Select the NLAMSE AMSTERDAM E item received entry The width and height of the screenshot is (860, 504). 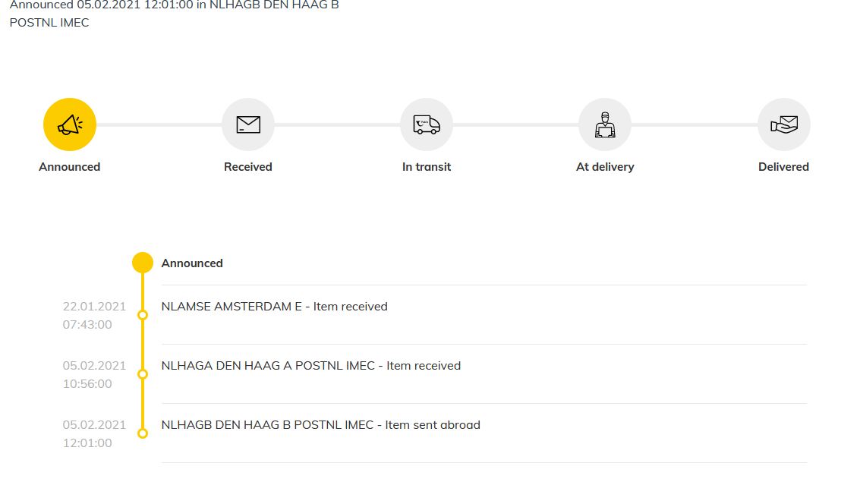coord(275,307)
